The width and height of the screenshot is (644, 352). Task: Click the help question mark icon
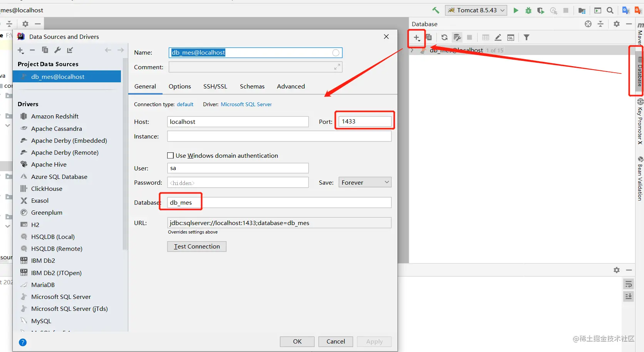coord(23,342)
